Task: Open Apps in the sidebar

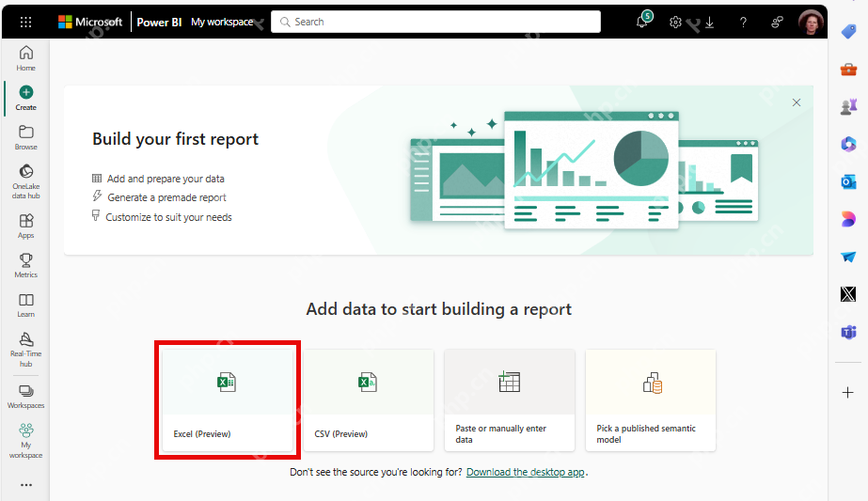Action: click(x=25, y=226)
